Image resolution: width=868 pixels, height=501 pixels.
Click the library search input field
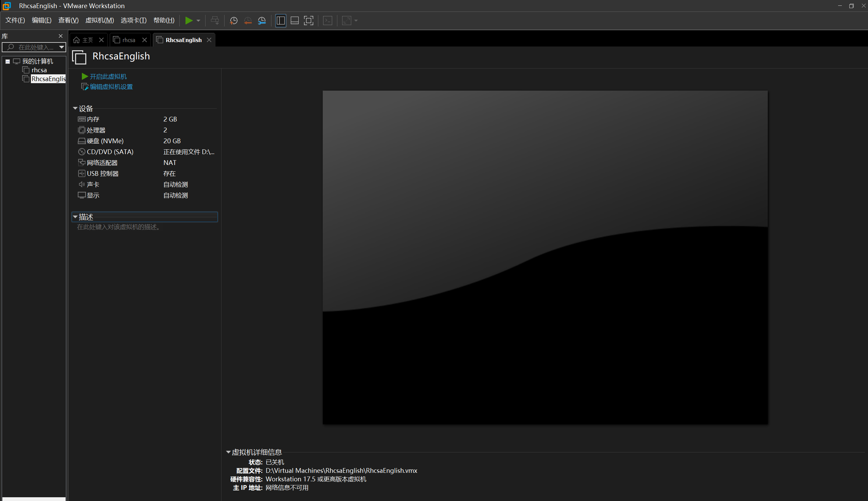[34, 47]
